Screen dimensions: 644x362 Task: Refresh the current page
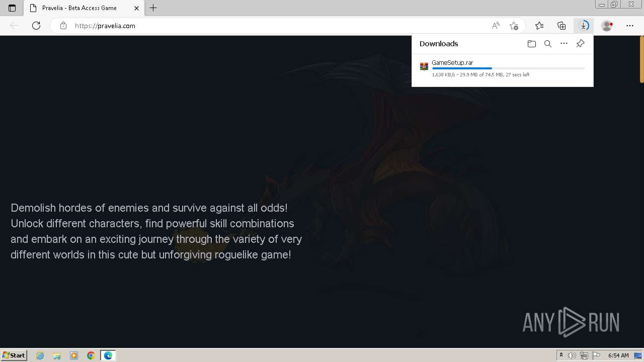click(36, 26)
